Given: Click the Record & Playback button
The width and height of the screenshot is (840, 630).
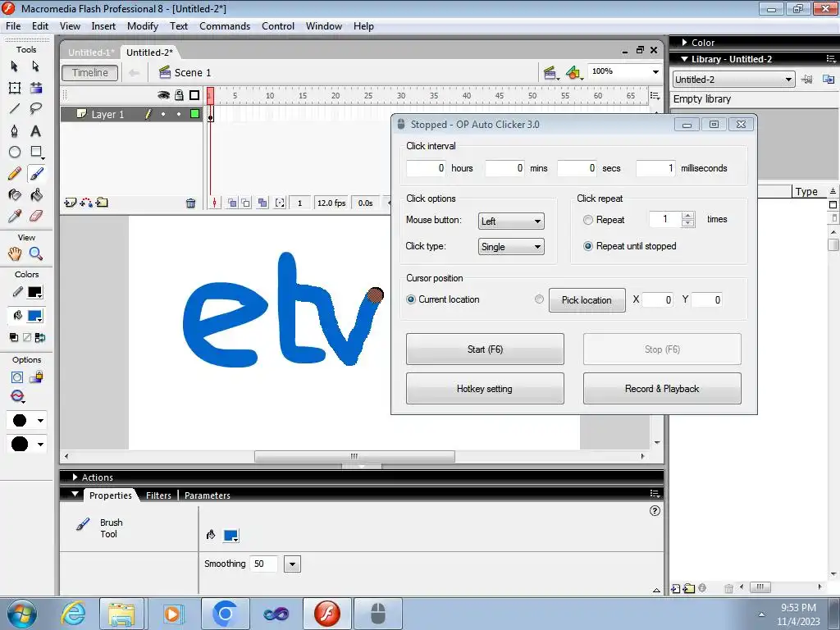Looking at the screenshot, I should 662,388.
